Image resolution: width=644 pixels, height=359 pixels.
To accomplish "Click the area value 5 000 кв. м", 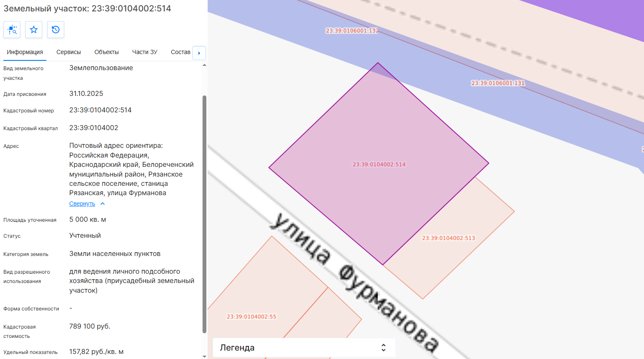I will [x=88, y=220].
